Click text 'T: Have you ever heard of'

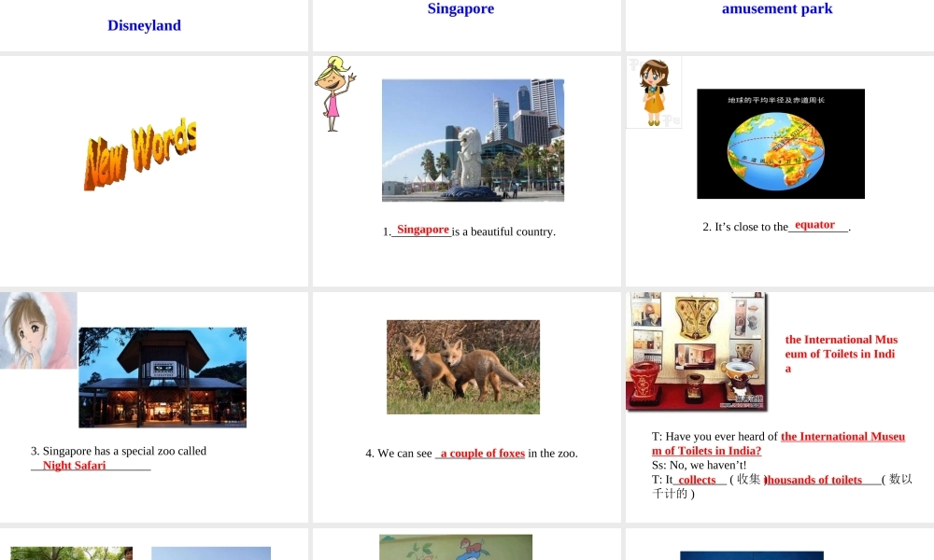tap(715, 437)
